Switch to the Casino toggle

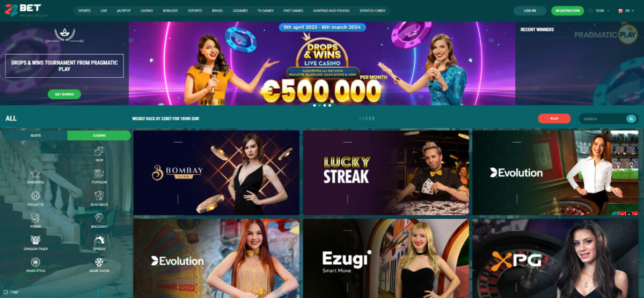coord(99,136)
